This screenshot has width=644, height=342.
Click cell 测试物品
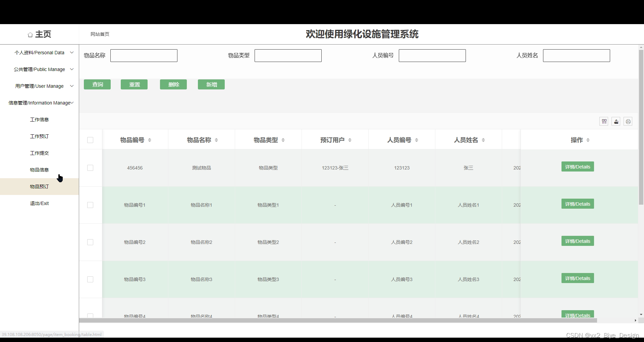click(202, 168)
